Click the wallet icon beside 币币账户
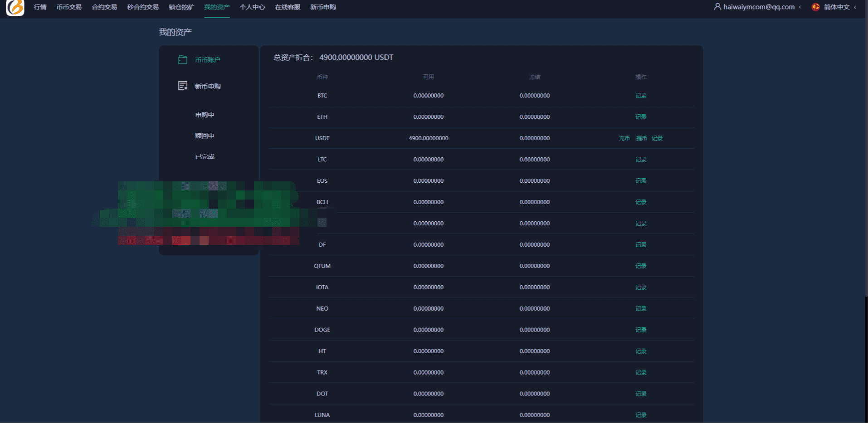868x424 pixels. 182,60
